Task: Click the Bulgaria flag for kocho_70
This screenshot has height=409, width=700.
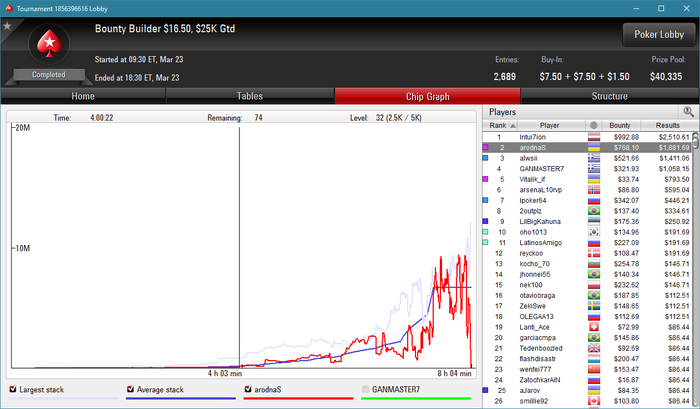Action: pos(594,264)
